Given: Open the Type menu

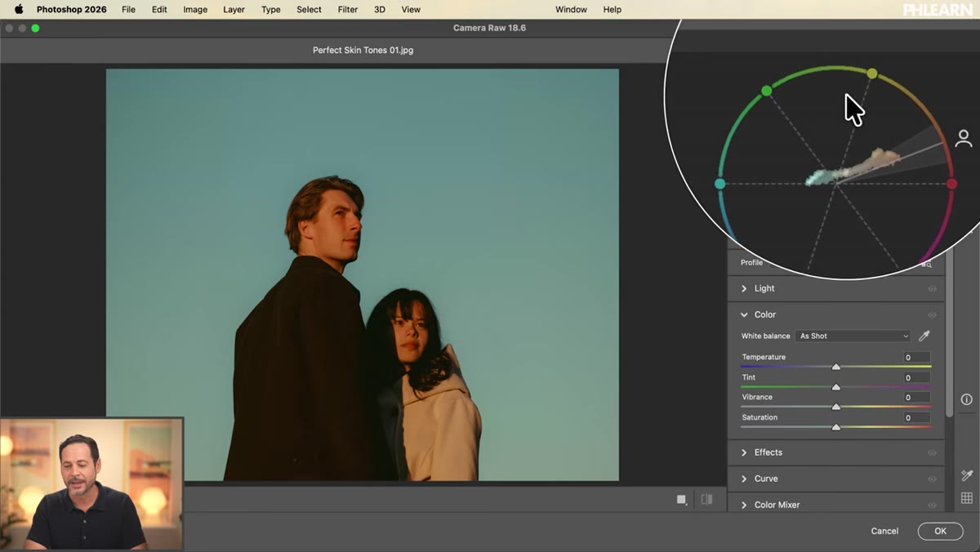Looking at the screenshot, I should (x=270, y=9).
